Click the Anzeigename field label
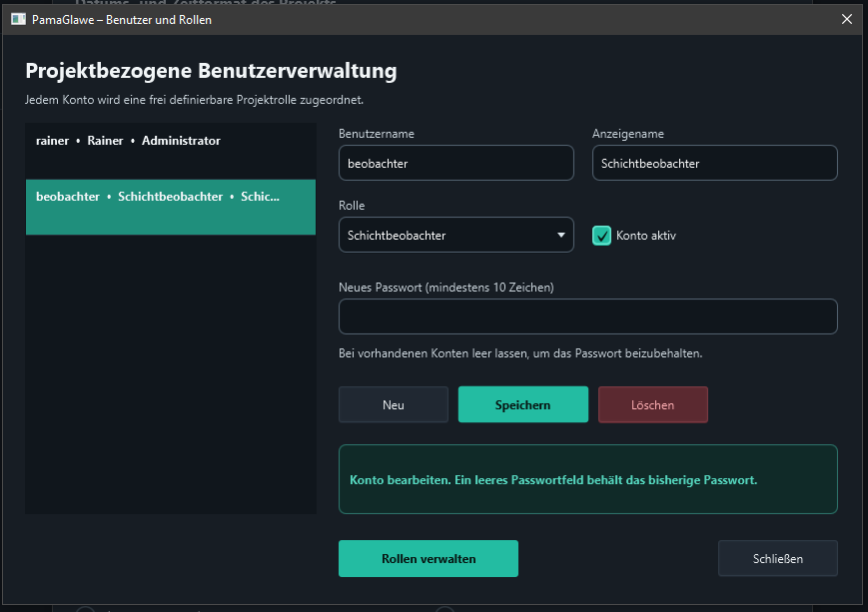This screenshot has width=868, height=612. 627,134
